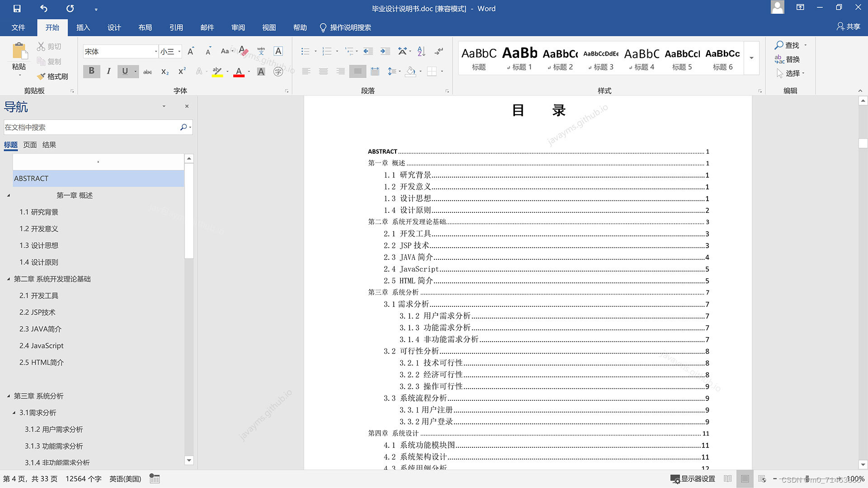
Task: Apply bulleted list icon
Action: click(x=305, y=51)
